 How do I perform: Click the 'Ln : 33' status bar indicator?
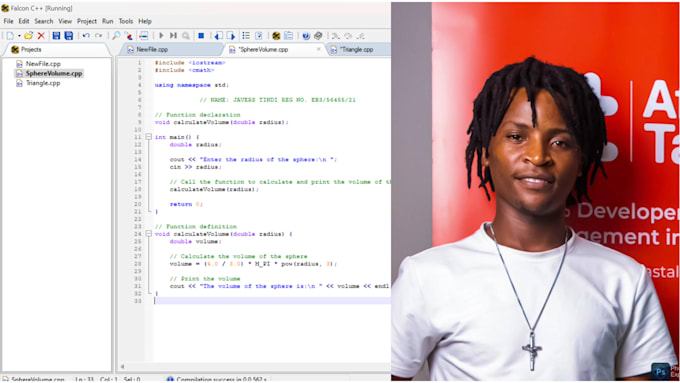pos(84,380)
